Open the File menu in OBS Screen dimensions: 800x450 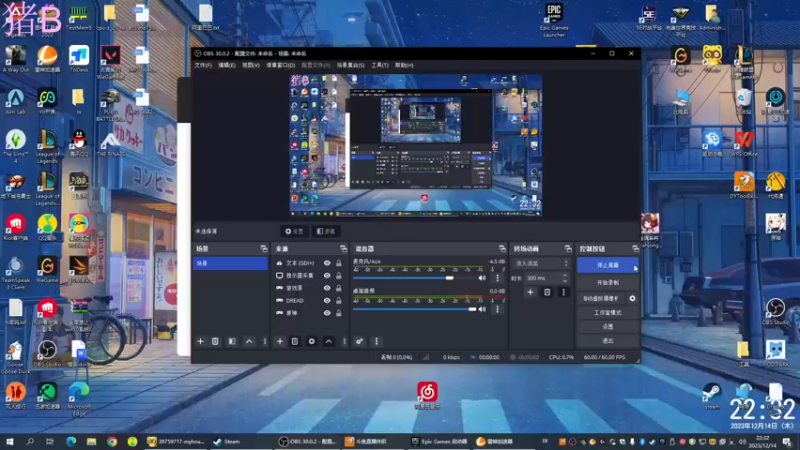[203, 65]
